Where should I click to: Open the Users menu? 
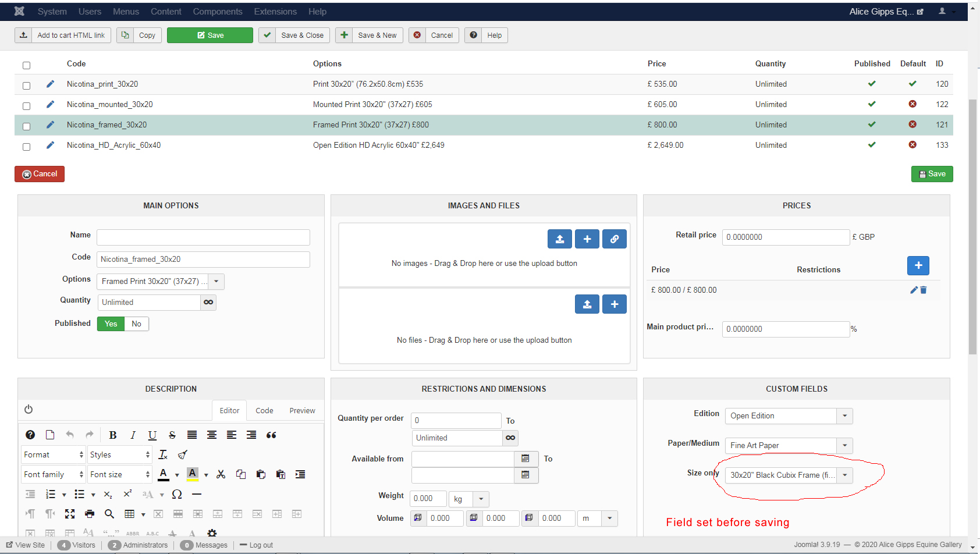(x=90, y=12)
